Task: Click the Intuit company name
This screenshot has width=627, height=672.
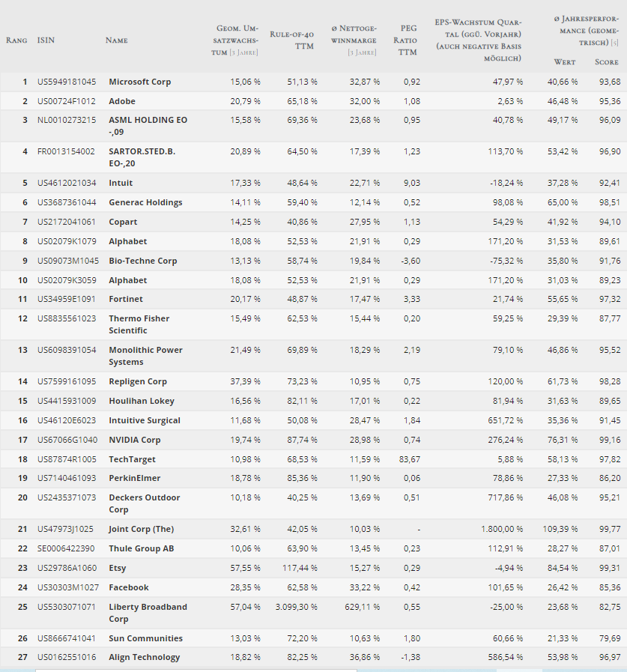Action: [121, 183]
